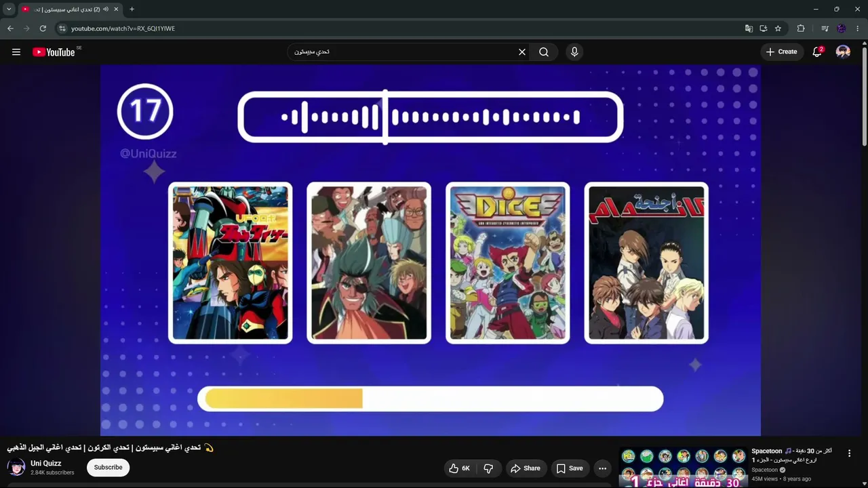Viewport: 868px width, 488px height.
Task: Click the fourth poster with five boys
Action: point(646,263)
